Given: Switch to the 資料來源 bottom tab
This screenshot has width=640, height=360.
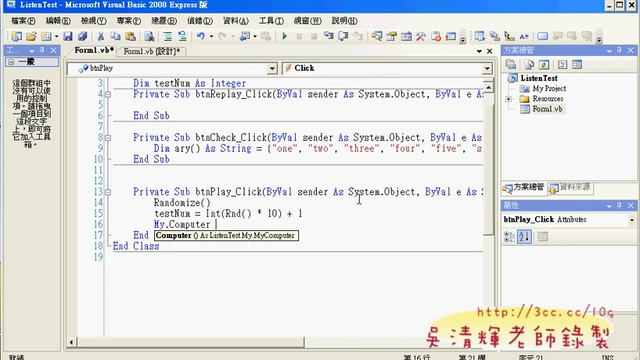Looking at the screenshot, I should pos(570,187).
